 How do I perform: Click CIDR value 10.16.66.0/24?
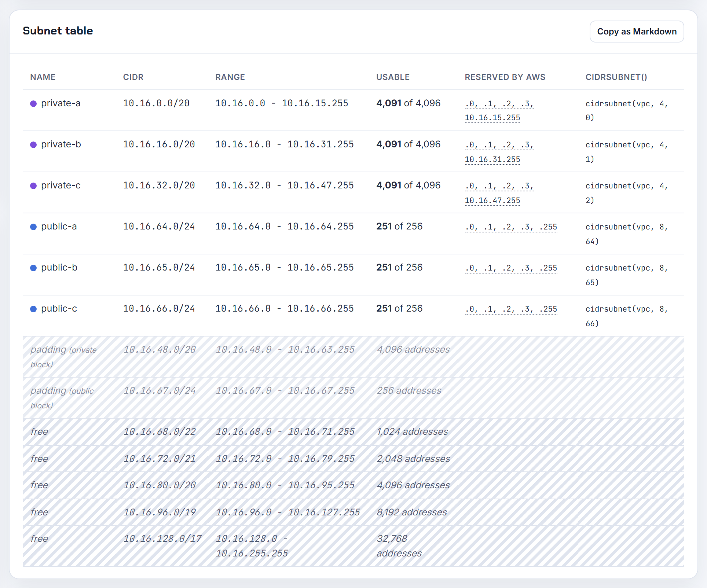[159, 309]
